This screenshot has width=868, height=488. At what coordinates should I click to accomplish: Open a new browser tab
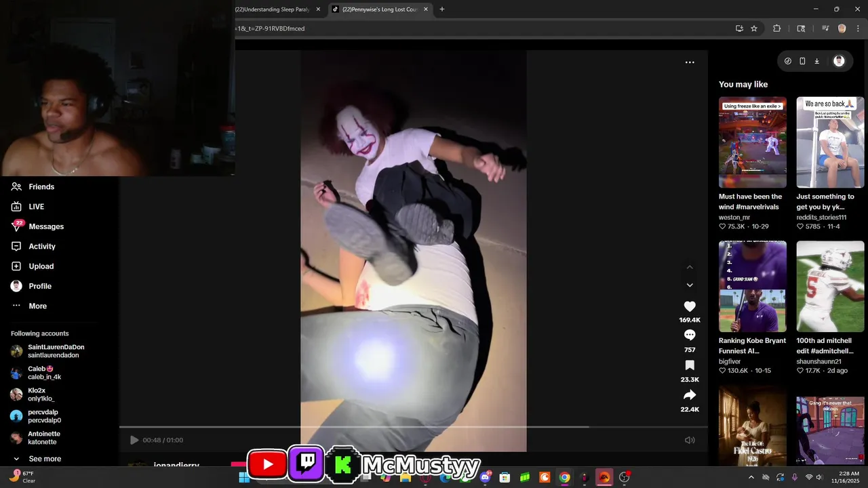442,9
